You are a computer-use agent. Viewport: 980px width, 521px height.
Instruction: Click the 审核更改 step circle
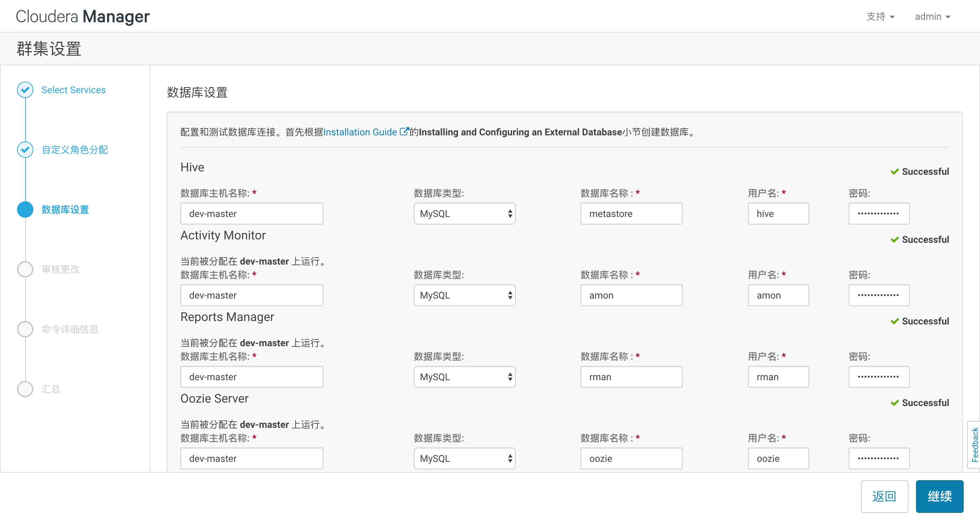[25, 269]
